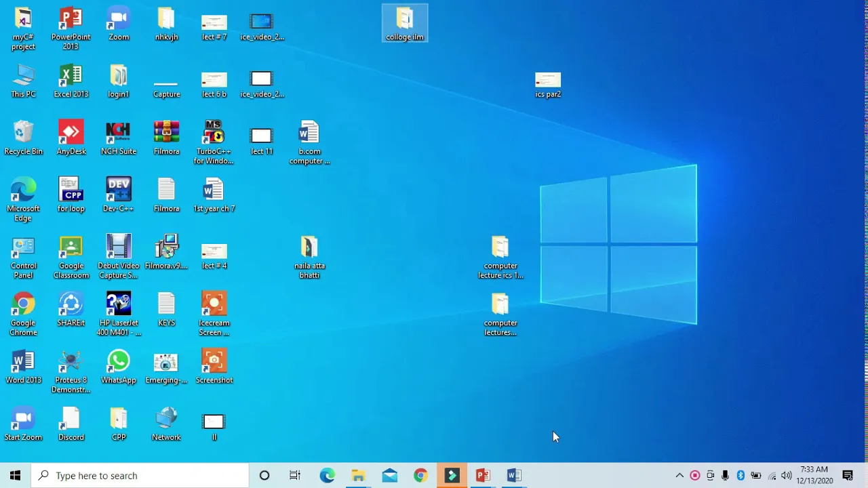
Task: Open the Windows Start menu
Action: pyautogui.click(x=15, y=475)
